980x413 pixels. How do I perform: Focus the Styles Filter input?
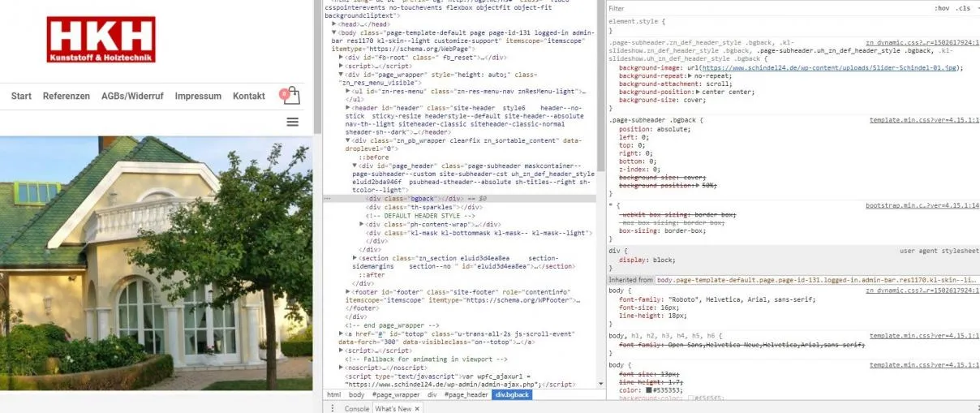(x=763, y=7)
